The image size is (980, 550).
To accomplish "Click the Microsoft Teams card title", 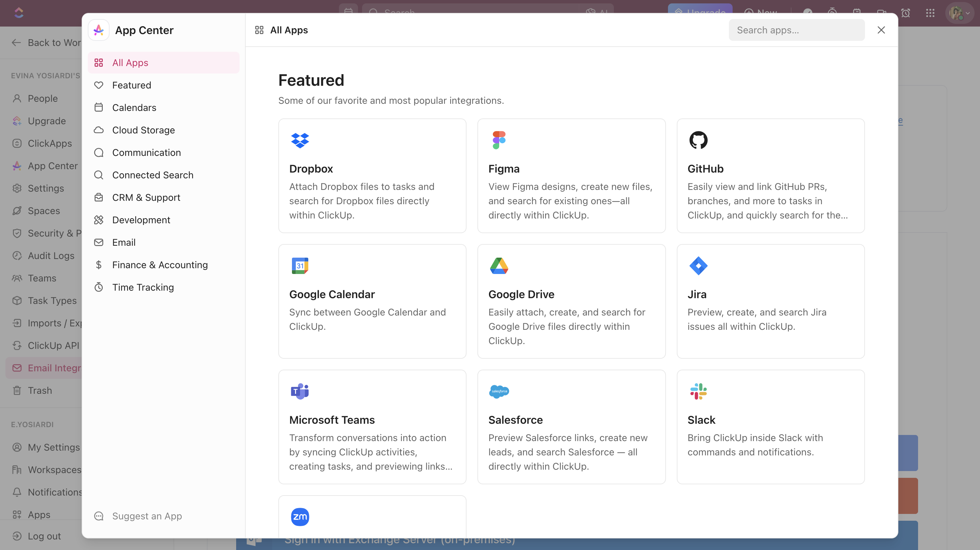I will pyautogui.click(x=332, y=420).
